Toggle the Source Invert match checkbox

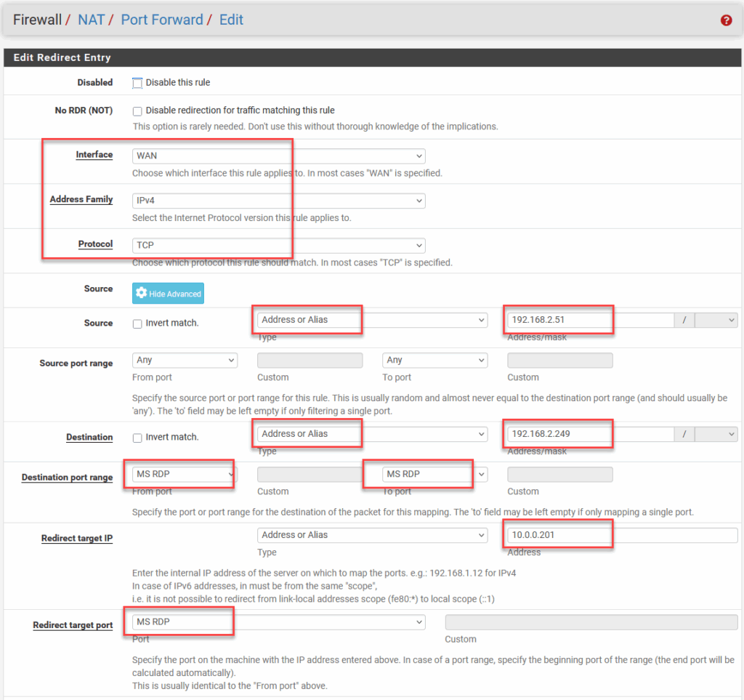(137, 323)
